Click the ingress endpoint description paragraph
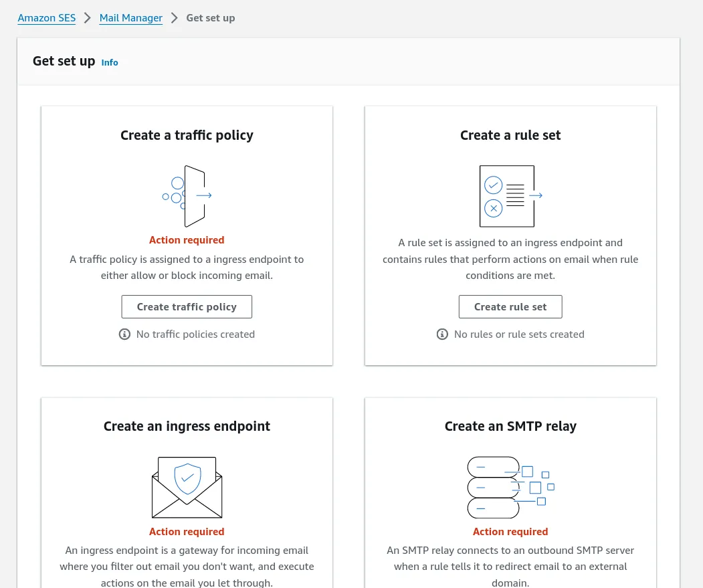The image size is (703, 588). pyautogui.click(x=187, y=567)
